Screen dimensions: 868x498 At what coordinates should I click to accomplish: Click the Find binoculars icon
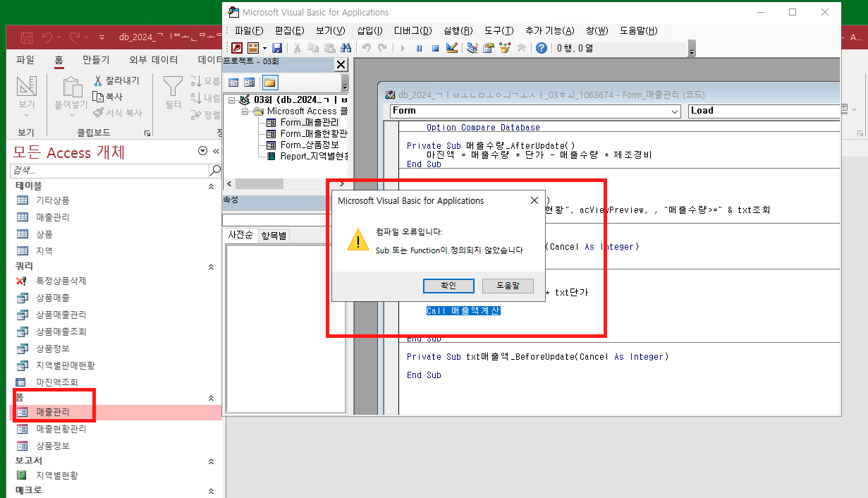click(x=346, y=48)
